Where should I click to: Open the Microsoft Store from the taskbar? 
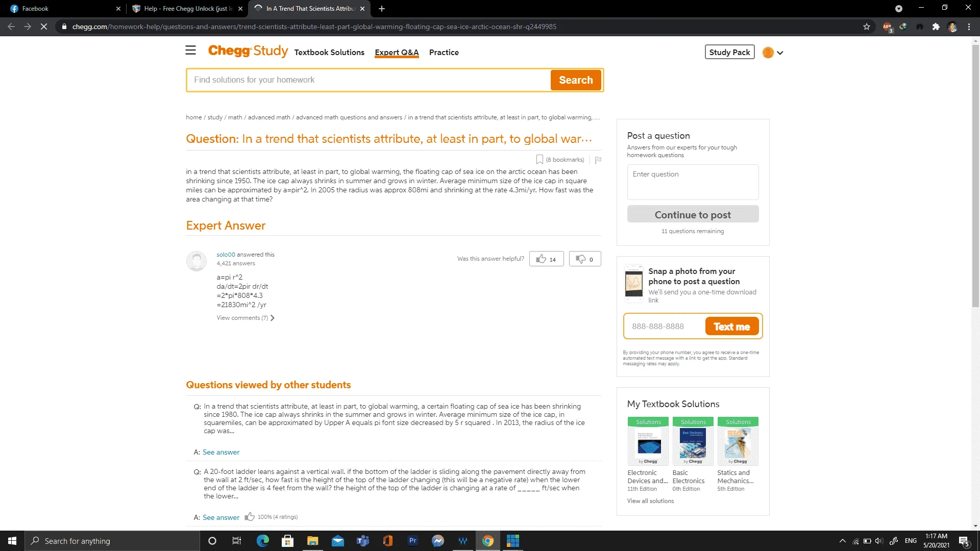288,541
